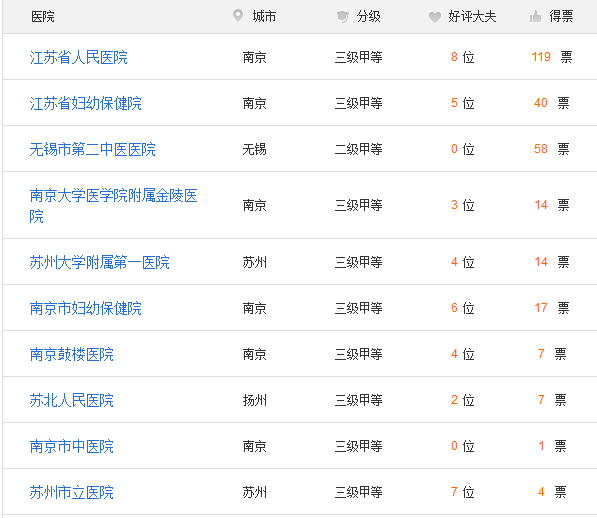This screenshot has width=597, height=518.
Task: Open the 江苏省妇幼保健院 hospital link
Action: [x=86, y=104]
